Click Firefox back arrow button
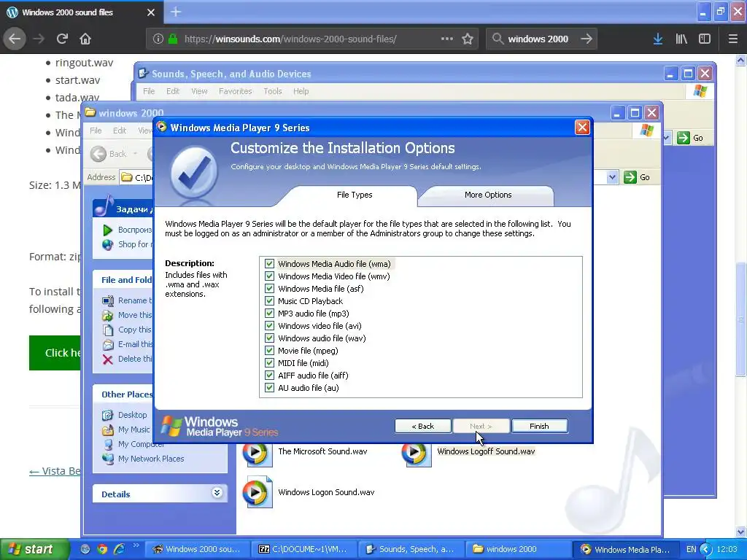Screen dimensions: 747x560 [x=15, y=39]
